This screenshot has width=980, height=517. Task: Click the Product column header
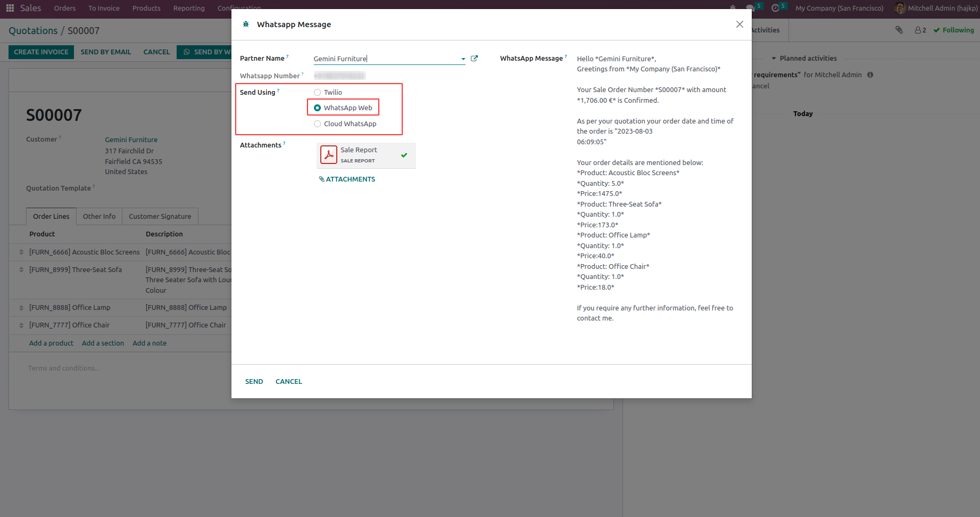42,234
